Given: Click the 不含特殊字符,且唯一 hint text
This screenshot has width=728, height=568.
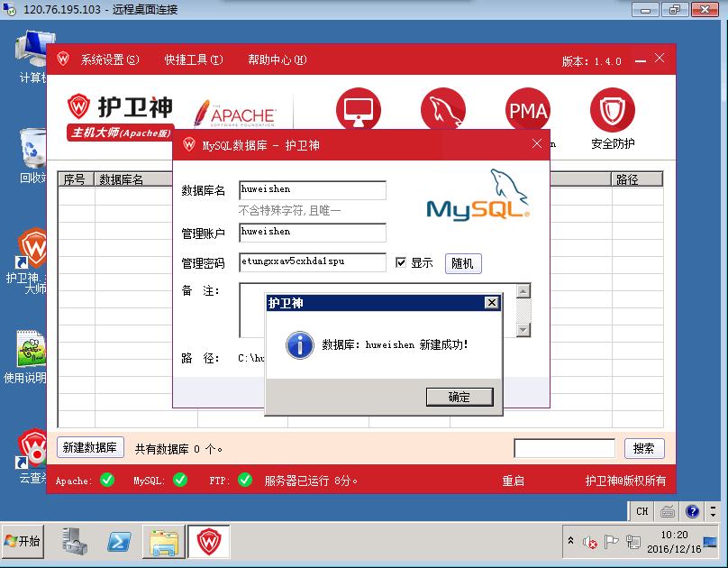Looking at the screenshot, I should click(x=290, y=211).
